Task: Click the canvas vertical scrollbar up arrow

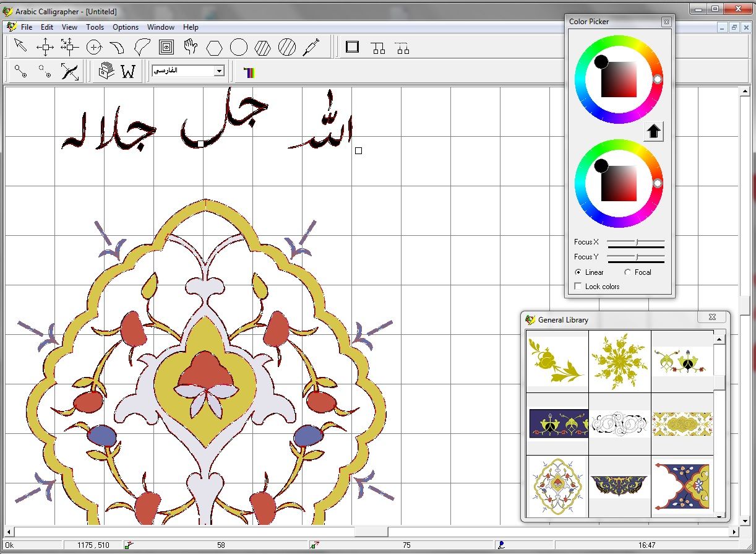Action: pos(744,92)
